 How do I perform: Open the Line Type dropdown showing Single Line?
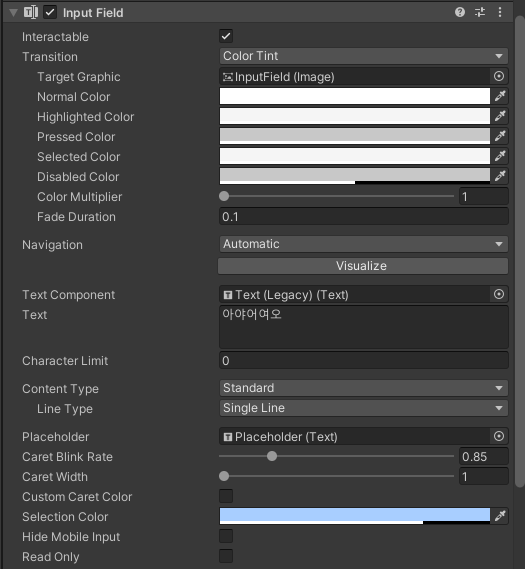pyautogui.click(x=364, y=408)
